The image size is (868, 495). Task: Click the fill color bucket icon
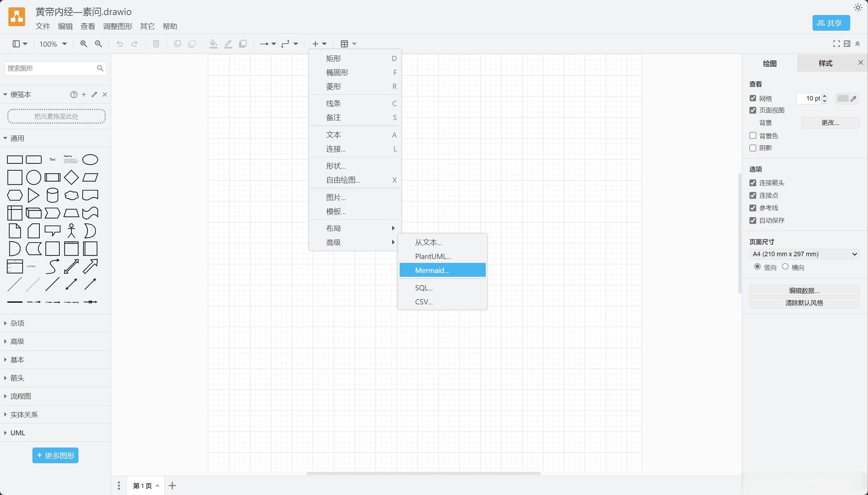[x=213, y=44]
